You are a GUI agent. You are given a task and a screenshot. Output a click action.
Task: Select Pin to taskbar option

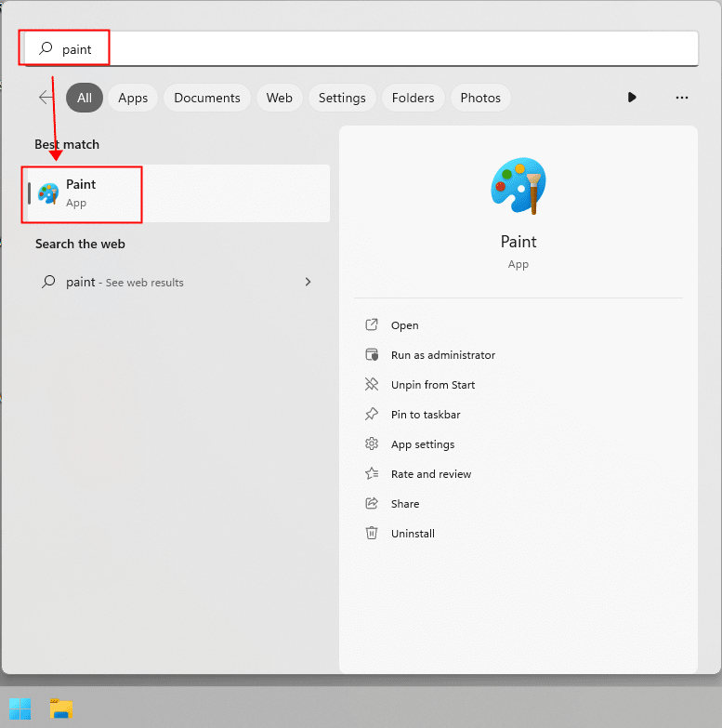[426, 415]
